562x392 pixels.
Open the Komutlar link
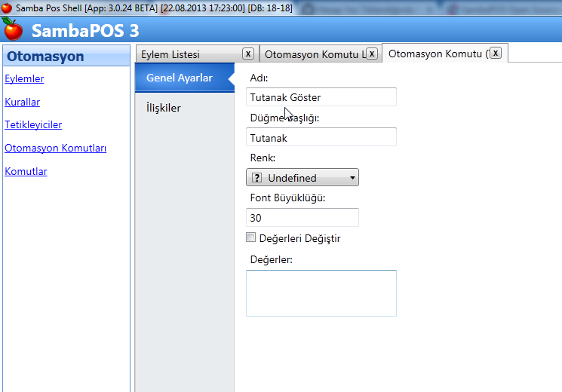[26, 172]
